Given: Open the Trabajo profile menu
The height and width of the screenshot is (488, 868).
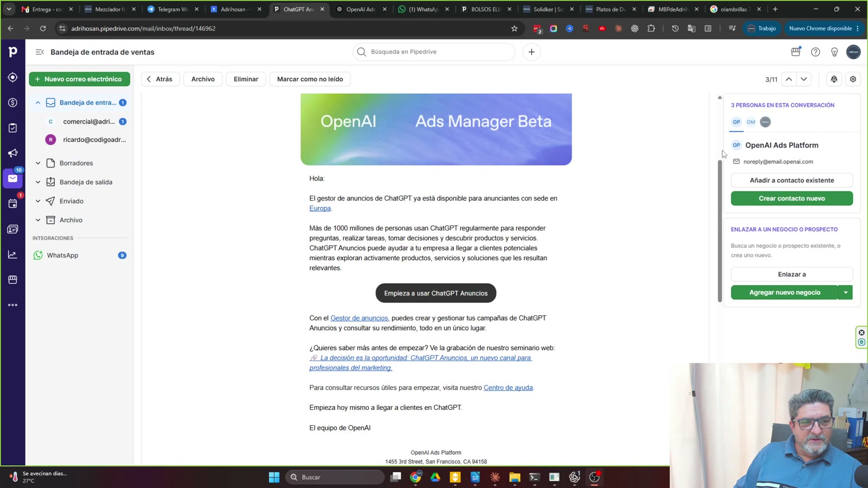Looking at the screenshot, I should [x=762, y=28].
